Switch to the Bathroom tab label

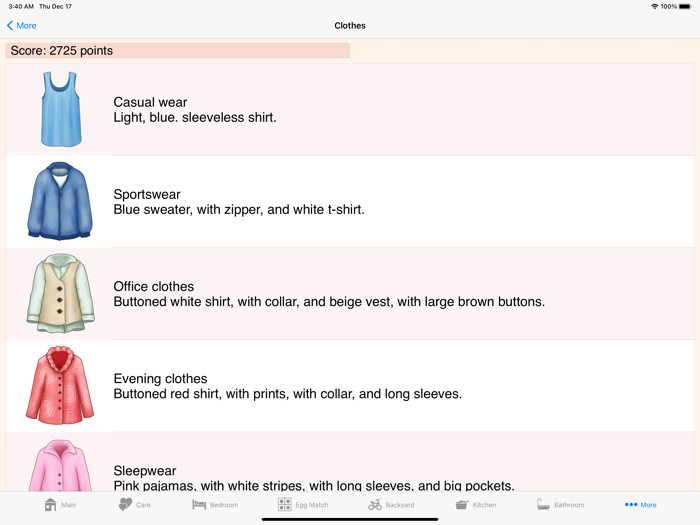(x=569, y=505)
